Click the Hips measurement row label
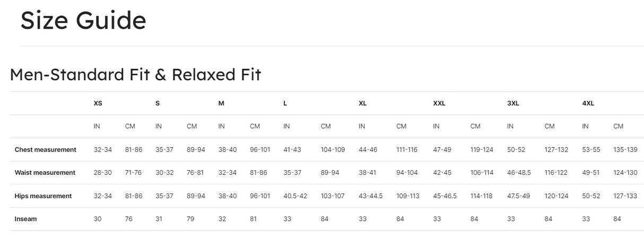Image resolution: width=644 pixels, height=239 pixels. (43, 196)
